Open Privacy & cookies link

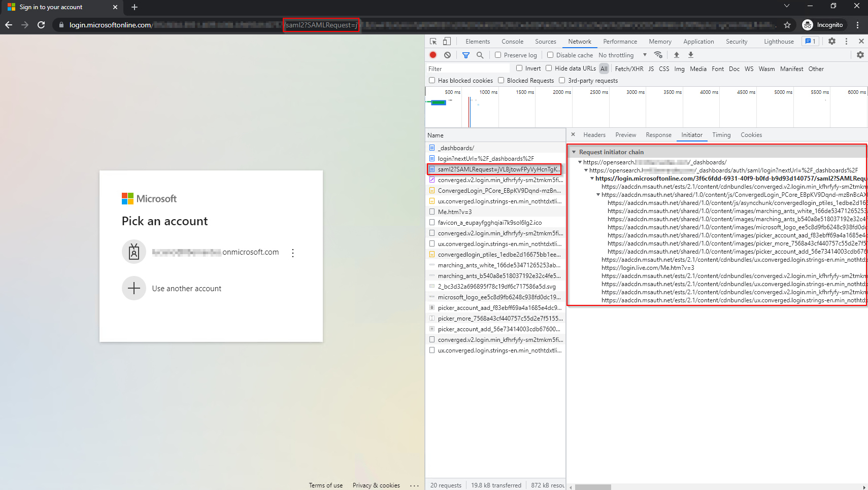click(376, 485)
